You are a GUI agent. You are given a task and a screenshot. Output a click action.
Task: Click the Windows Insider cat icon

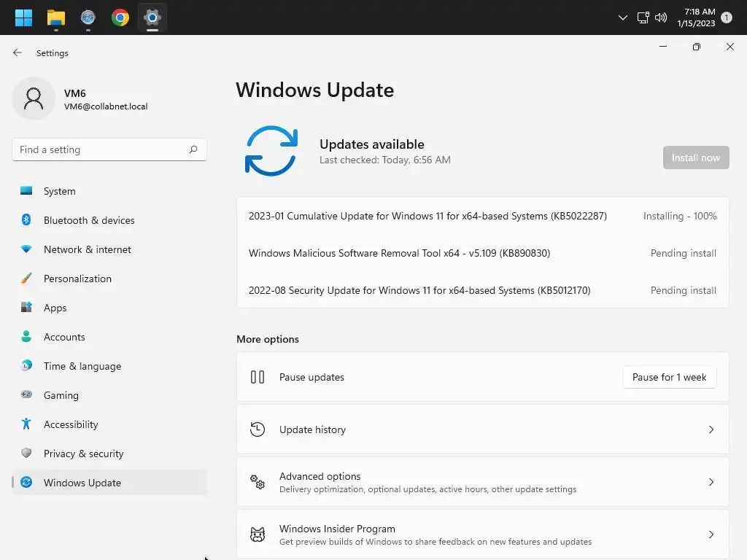coord(258,534)
